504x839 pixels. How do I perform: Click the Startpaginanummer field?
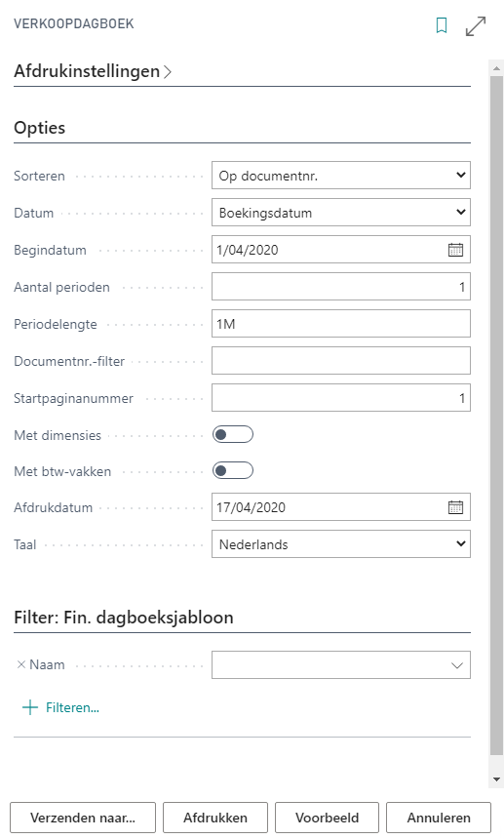[x=341, y=398]
